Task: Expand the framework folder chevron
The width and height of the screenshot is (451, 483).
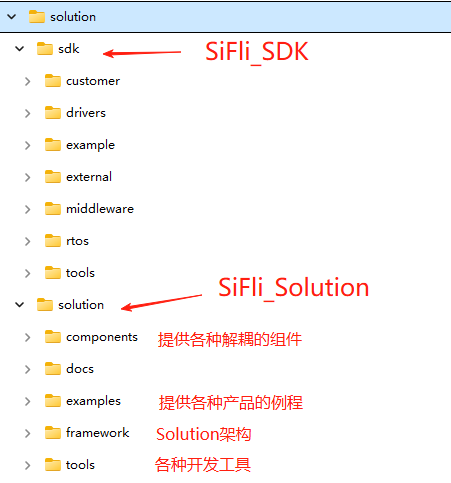Action: pyautogui.click(x=28, y=433)
